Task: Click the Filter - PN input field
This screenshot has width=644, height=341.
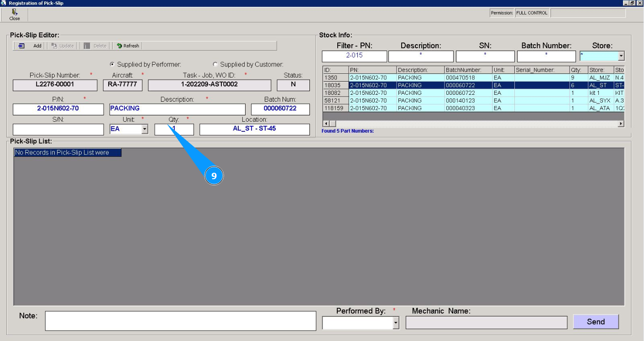Action: point(354,56)
